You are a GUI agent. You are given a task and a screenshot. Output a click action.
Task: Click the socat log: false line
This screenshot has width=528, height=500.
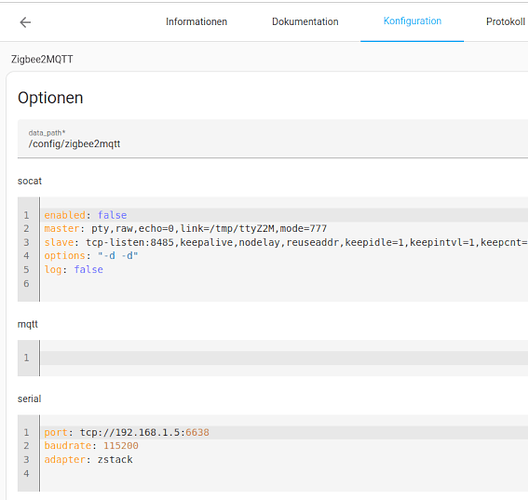pyautogui.click(x=284, y=269)
